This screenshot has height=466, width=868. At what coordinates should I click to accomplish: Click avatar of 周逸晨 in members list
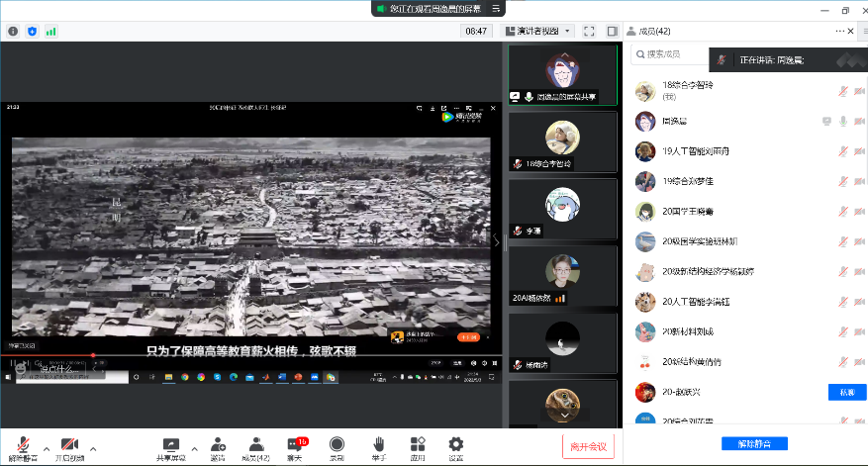tap(645, 121)
